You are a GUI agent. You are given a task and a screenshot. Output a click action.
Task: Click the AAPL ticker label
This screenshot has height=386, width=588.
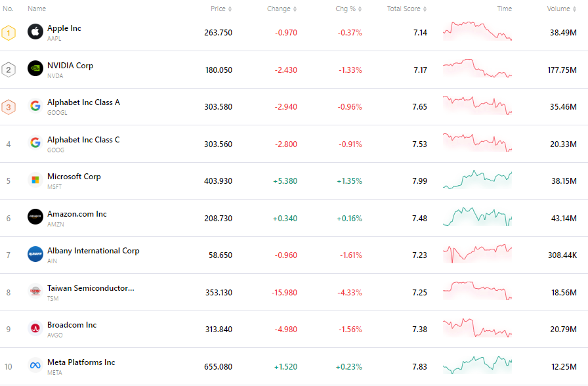tap(55, 38)
